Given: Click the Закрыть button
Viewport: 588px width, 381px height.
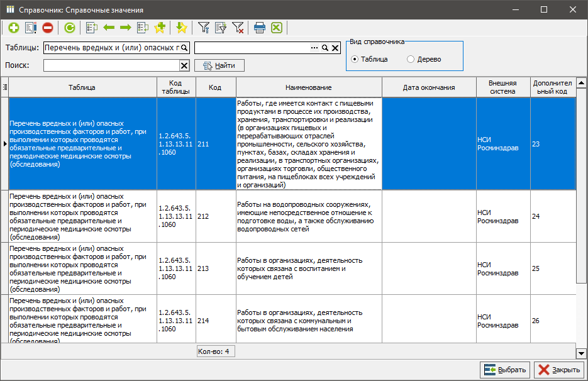Looking at the screenshot, I should click(559, 370).
